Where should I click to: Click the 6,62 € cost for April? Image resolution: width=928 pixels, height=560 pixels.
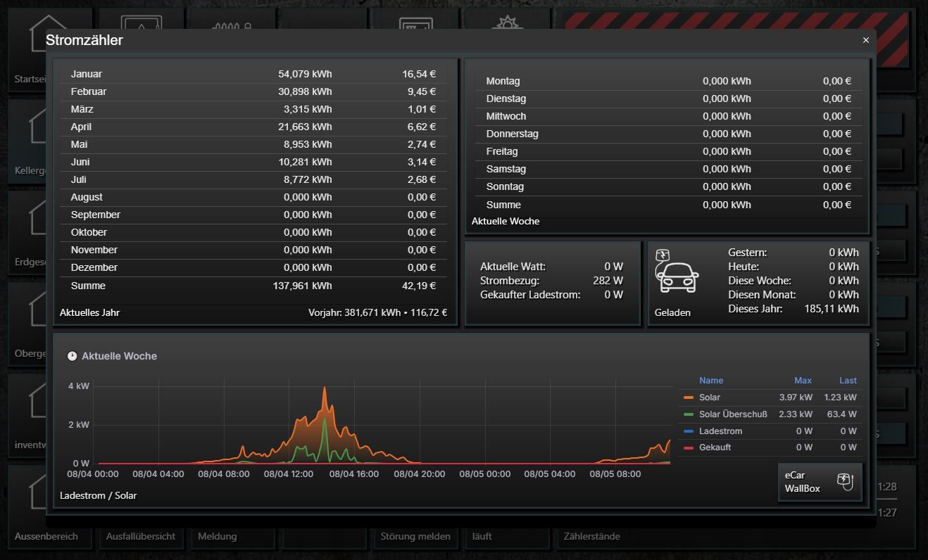422,127
